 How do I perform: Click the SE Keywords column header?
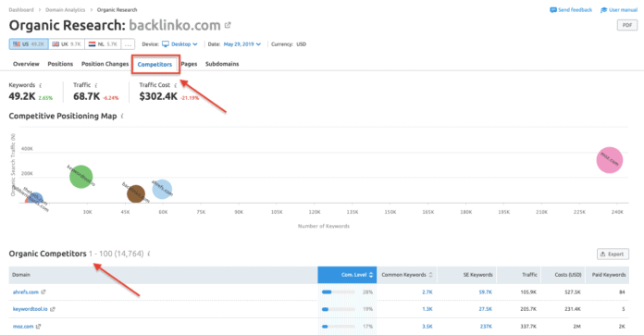pyautogui.click(x=467, y=275)
